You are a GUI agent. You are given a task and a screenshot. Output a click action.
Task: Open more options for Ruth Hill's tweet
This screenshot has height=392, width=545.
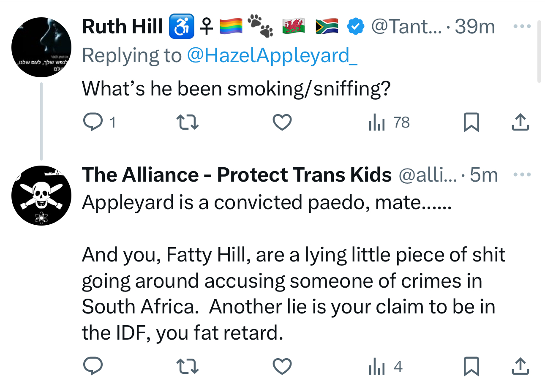click(x=522, y=26)
